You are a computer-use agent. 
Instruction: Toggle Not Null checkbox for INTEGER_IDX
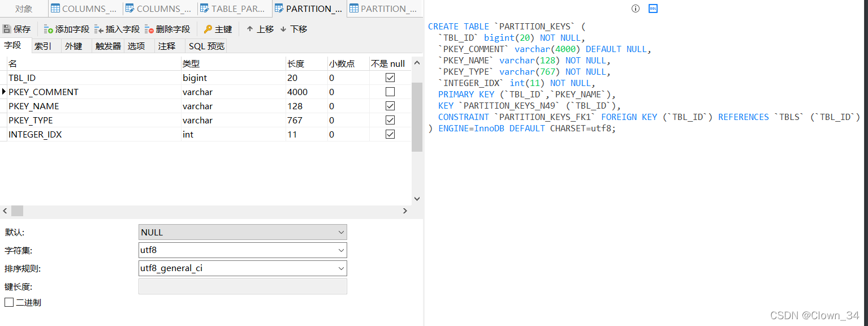click(x=390, y=134)
